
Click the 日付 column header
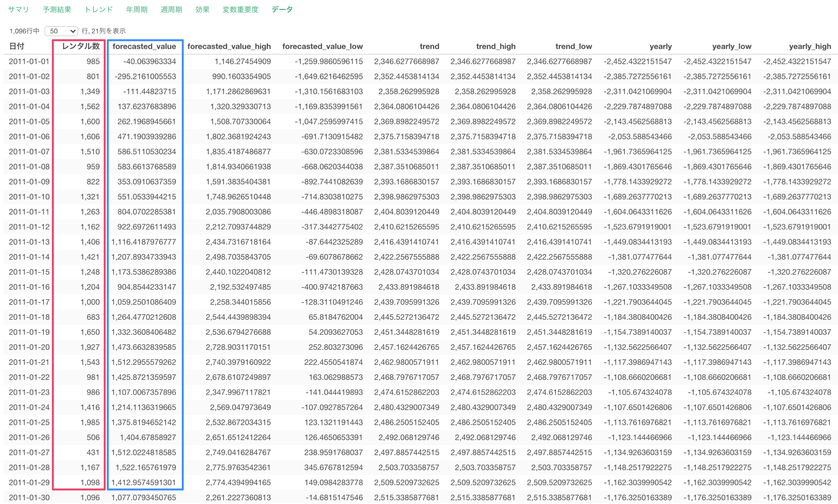click(x=16, y=46)
